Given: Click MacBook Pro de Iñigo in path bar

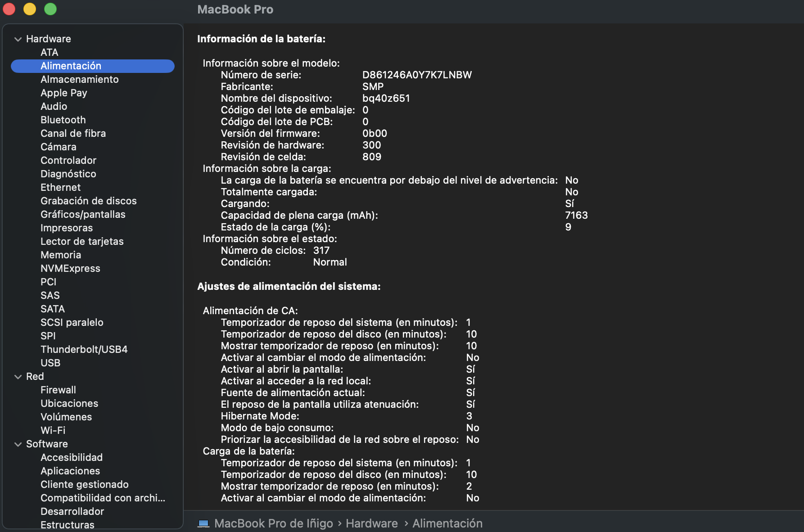Looking at the screenshot, I should 273,523.
